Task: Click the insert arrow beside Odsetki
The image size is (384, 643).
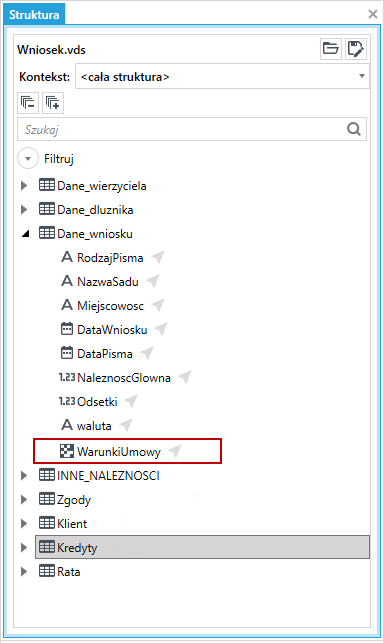Action: tap(131, 401)
